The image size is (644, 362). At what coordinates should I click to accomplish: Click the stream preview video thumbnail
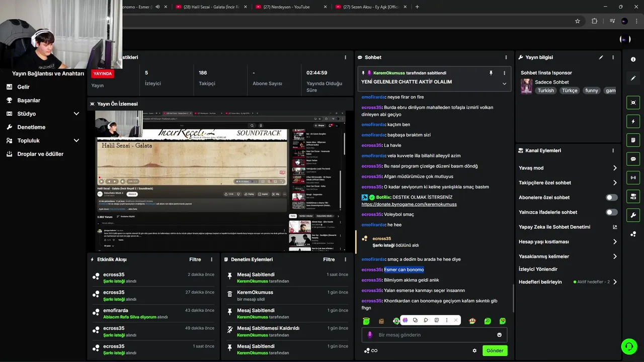pos(220,181)
